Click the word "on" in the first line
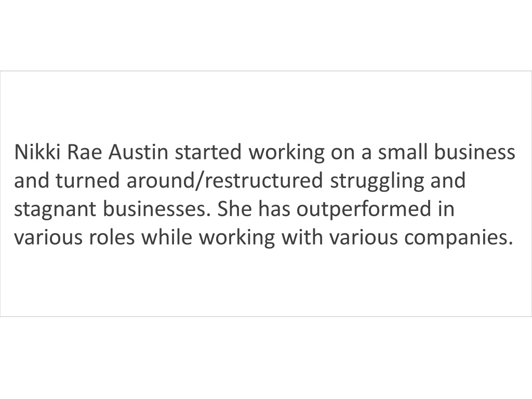The width and height of the screenshot is (532, 399). coord(343,152)
